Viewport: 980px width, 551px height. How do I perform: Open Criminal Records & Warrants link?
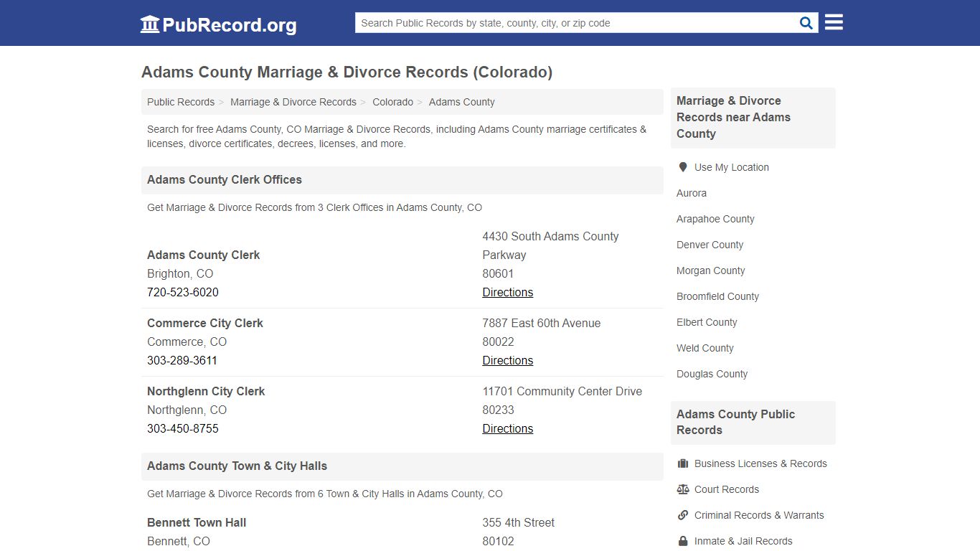[x=759, y=515]
